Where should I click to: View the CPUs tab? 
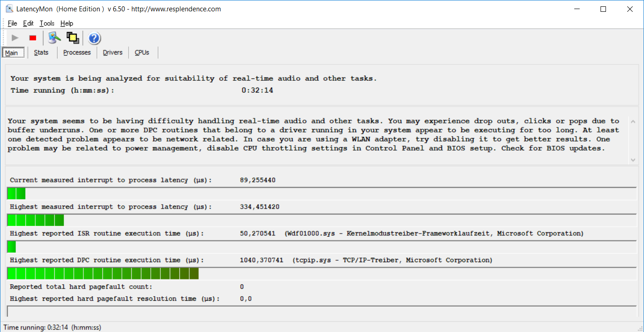[x=142, y=53]
